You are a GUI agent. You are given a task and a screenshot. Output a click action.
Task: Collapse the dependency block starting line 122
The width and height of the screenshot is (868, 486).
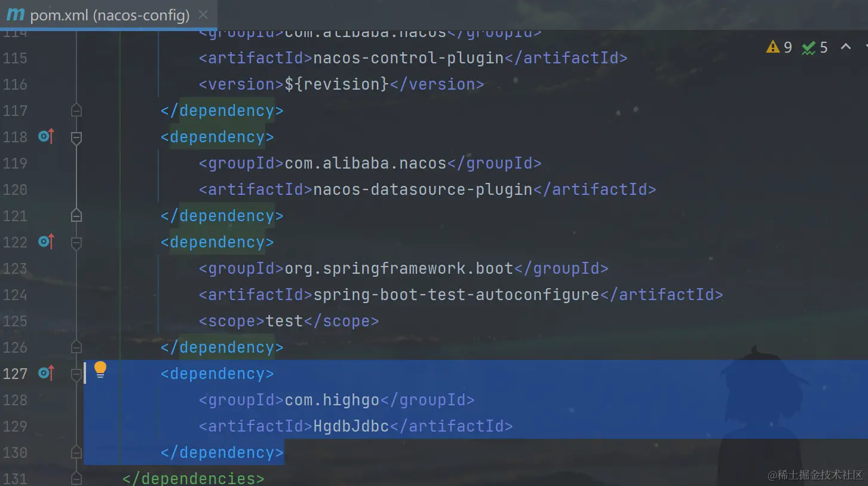click(x=76, y=243)
